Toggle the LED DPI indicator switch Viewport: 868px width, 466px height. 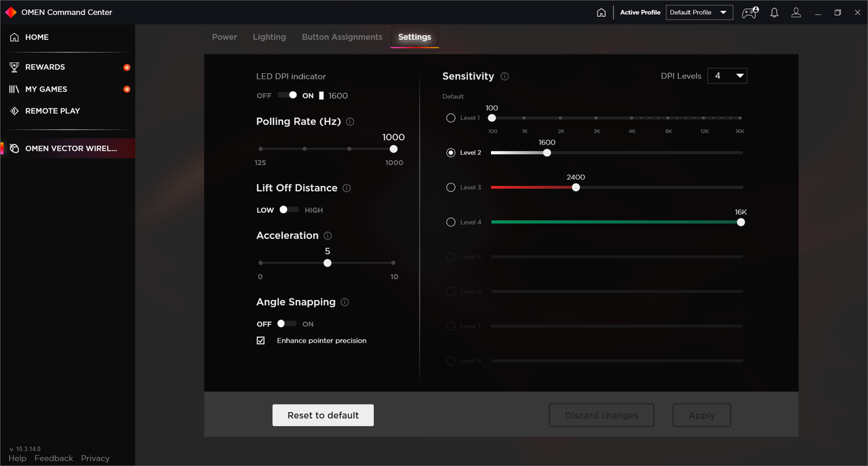pos(287,95)
